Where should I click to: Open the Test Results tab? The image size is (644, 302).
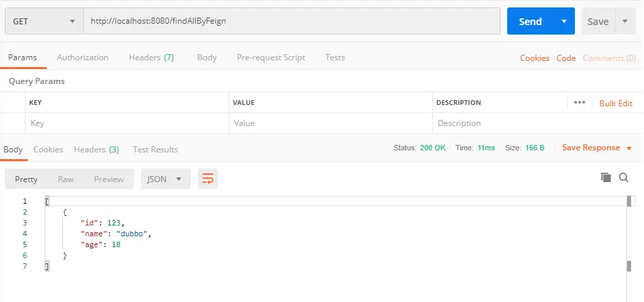pos(155,150)
